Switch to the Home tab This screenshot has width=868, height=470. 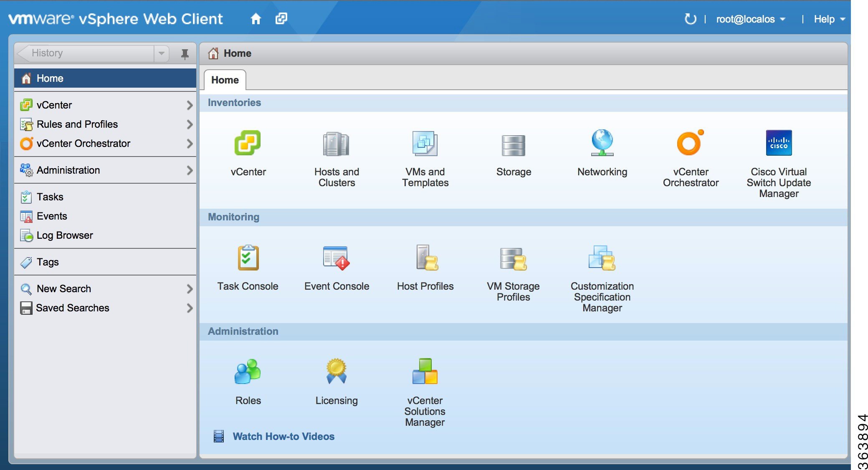point(225,79)
